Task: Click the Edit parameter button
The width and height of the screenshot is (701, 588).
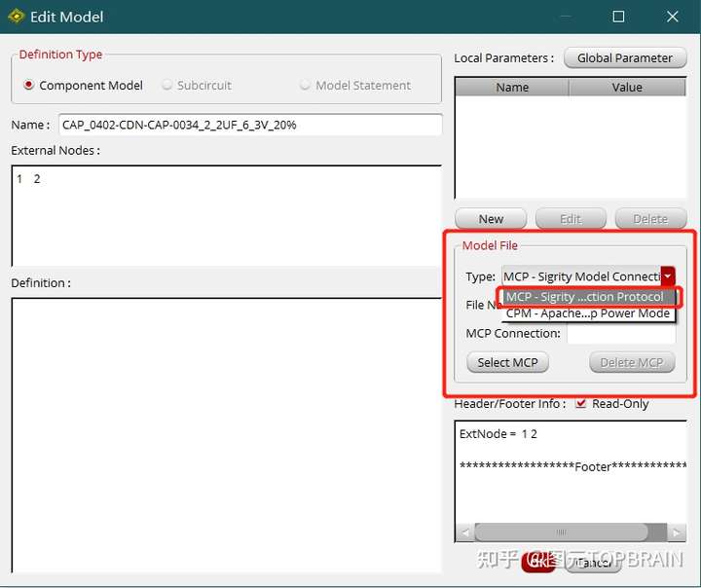Action: (x=571, y=219)
